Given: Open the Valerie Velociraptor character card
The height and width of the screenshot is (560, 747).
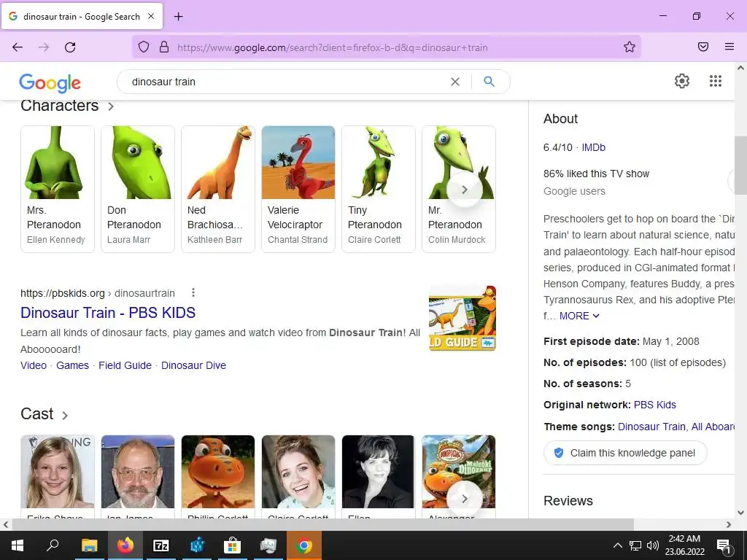Looking at the screenshot, I should pos(298,189).
